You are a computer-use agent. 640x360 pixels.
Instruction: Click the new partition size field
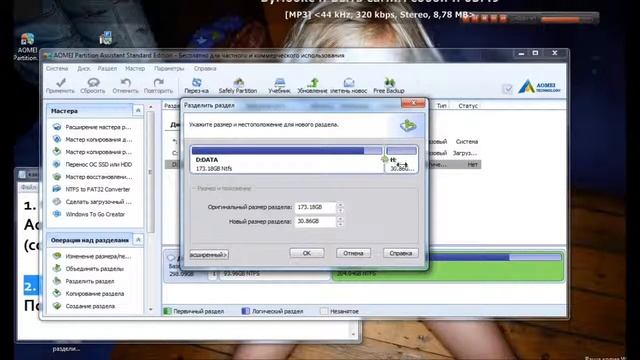click(315, 222)
